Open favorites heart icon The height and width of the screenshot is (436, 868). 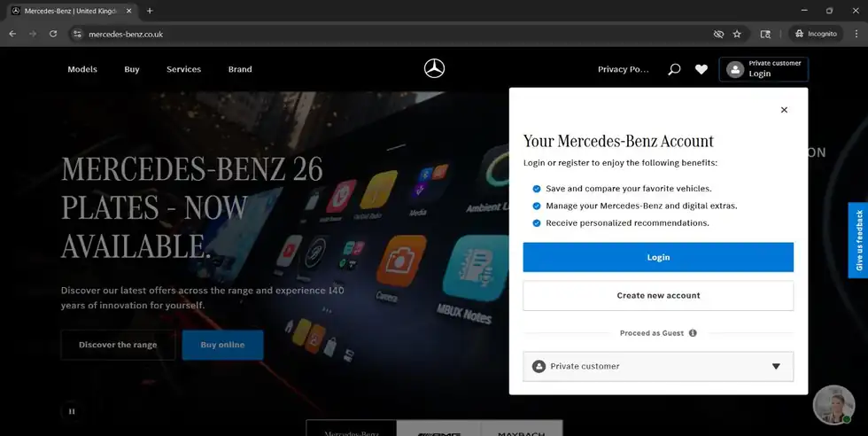pos(701,69)
